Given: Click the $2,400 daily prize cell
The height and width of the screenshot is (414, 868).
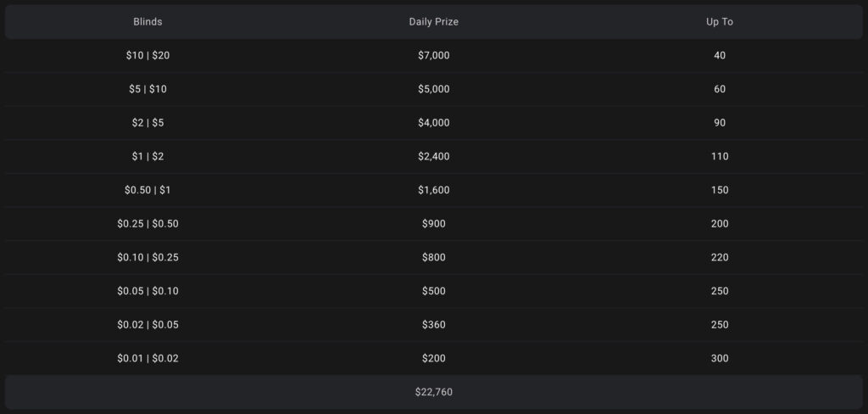Looking at the screenshot, I should (x=433, y=156).
